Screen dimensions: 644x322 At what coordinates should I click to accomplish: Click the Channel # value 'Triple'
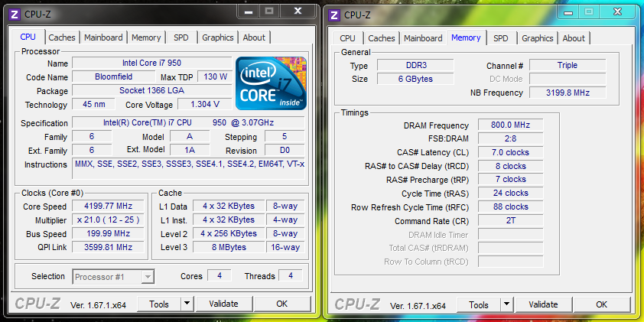click(x=568, y=65)
